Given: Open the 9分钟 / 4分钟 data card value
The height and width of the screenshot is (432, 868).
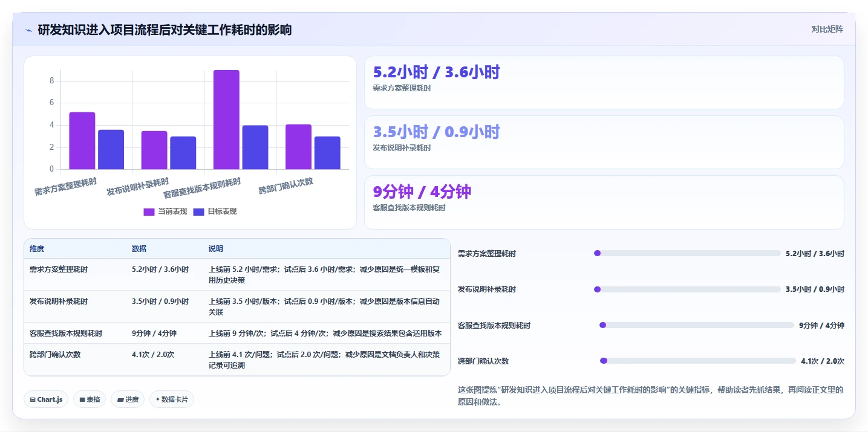Looking at the screenshot, I should [x=422, y=192].
